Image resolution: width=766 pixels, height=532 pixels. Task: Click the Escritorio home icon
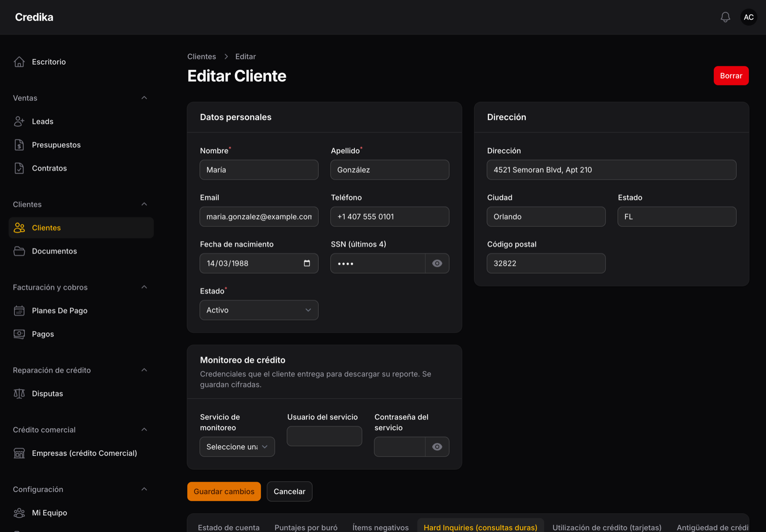tap(19, 62)
